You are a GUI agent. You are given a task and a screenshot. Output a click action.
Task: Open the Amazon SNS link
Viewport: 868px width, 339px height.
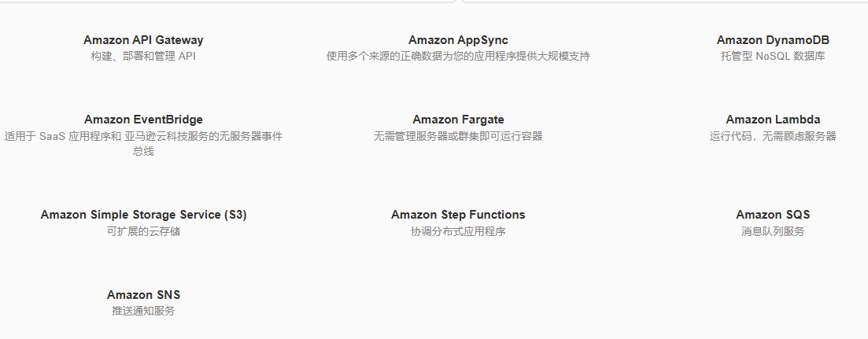[x=143, y=295]
